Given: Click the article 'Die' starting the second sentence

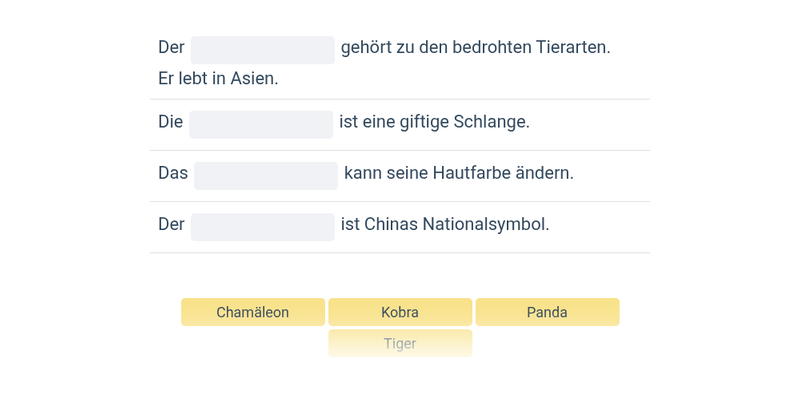Looking at the screenshot, I should click(170, 122).
